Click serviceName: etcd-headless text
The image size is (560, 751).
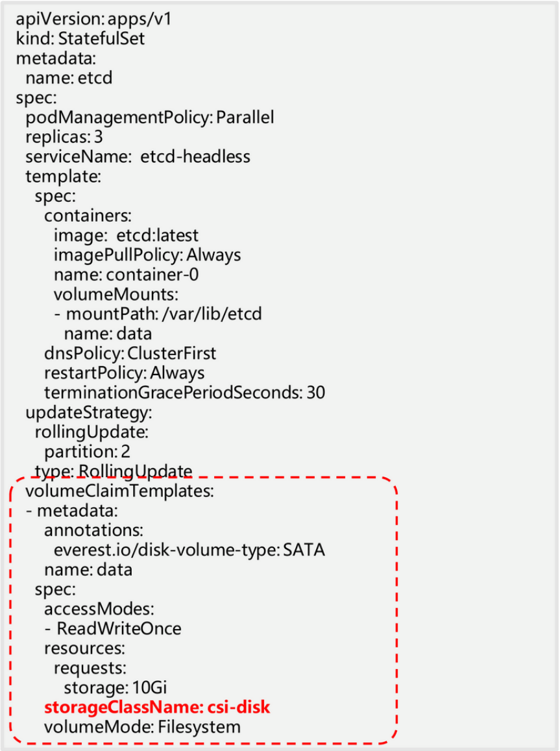tap(138, 156)
